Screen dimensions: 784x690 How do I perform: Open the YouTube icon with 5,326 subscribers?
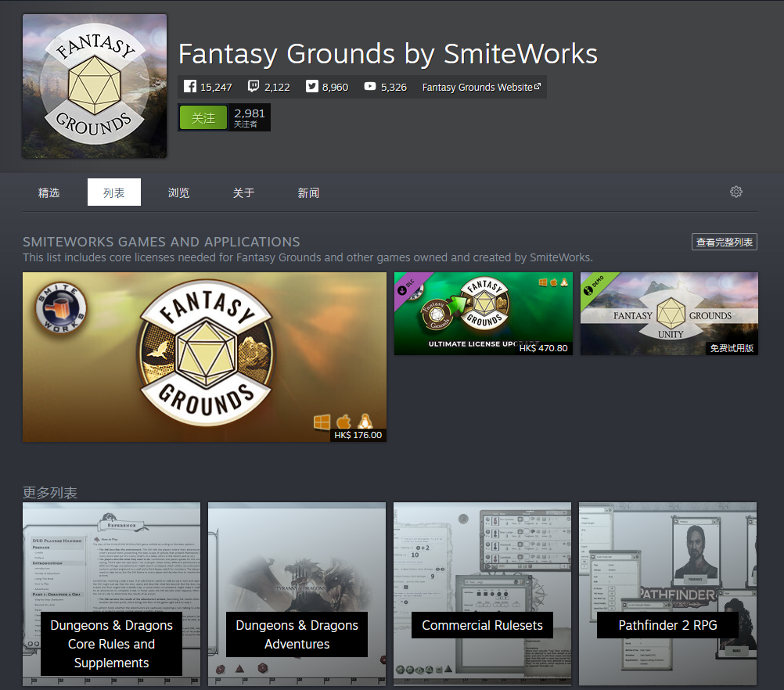click(x=370, y=87)
